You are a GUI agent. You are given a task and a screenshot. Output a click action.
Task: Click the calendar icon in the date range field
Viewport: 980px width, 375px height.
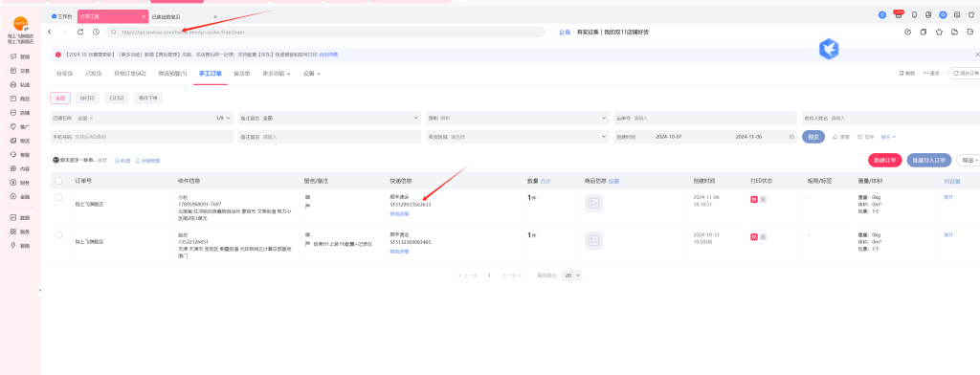pos(791,136)
